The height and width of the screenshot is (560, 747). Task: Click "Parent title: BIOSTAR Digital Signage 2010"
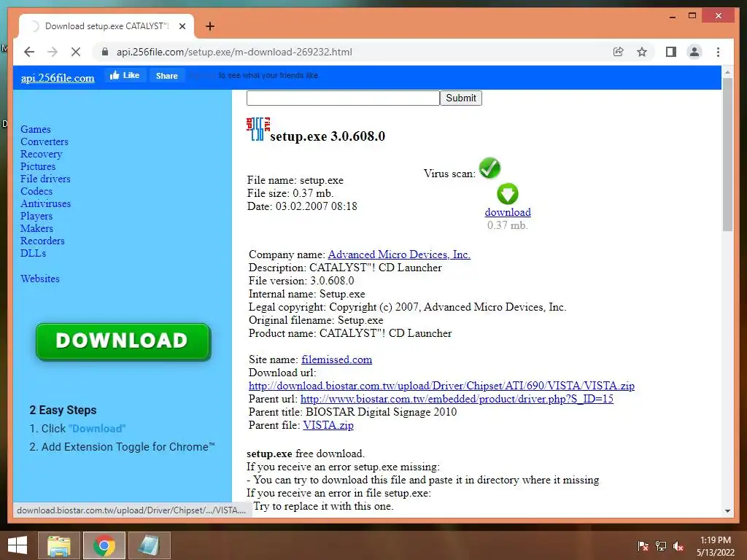coord(352,412)
